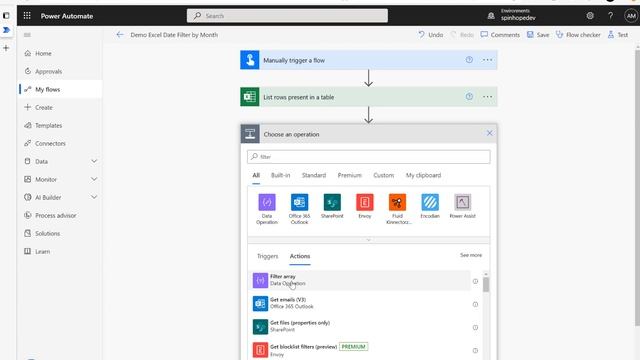Viewport: 640px width, 360px height.
Task: Switch to the Triggers tab
Action: 267,256
